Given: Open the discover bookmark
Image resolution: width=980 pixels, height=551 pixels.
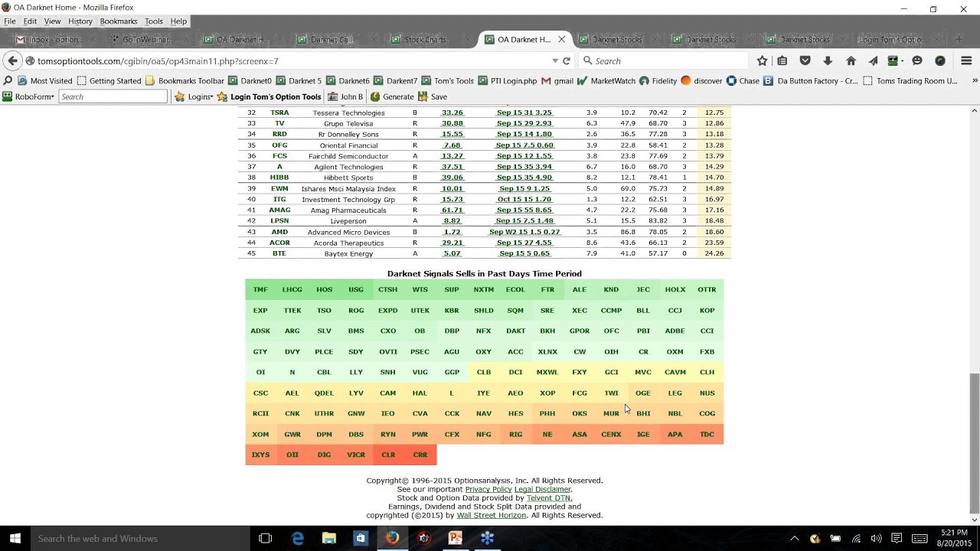Looking at the screenshot, I should point(701,80).
